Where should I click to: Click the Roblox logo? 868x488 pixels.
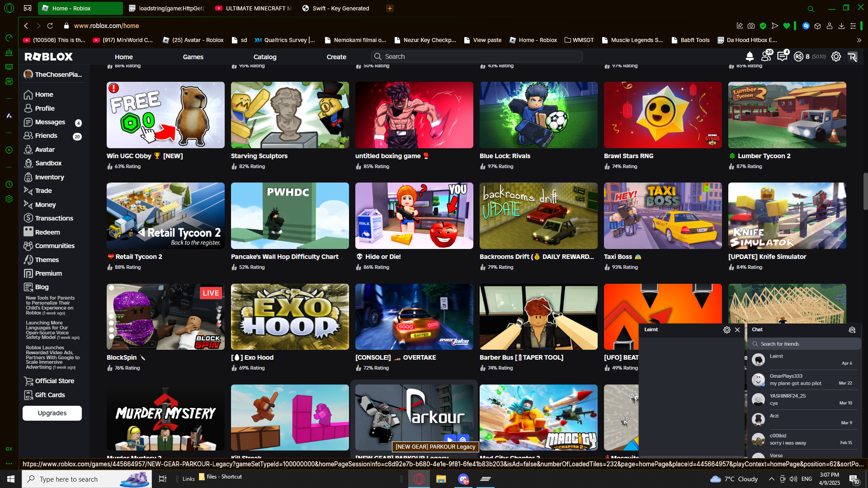pos(49,56)
